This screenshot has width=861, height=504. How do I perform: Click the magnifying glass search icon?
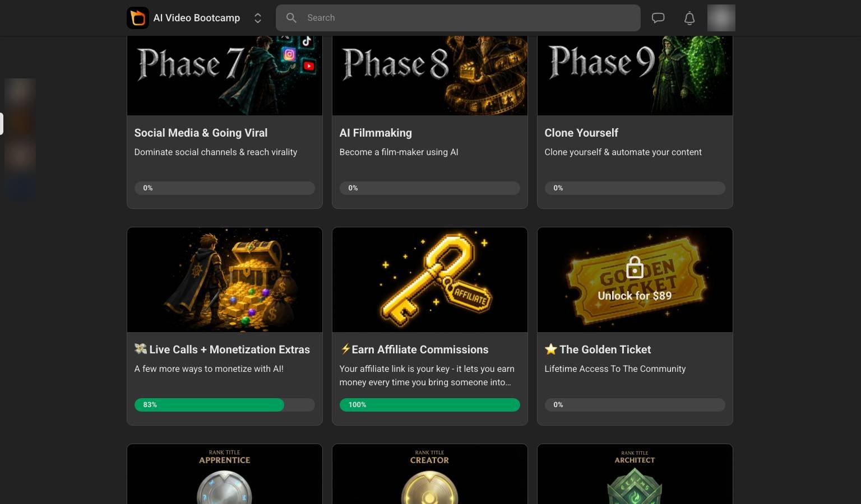tap(291, 18)
